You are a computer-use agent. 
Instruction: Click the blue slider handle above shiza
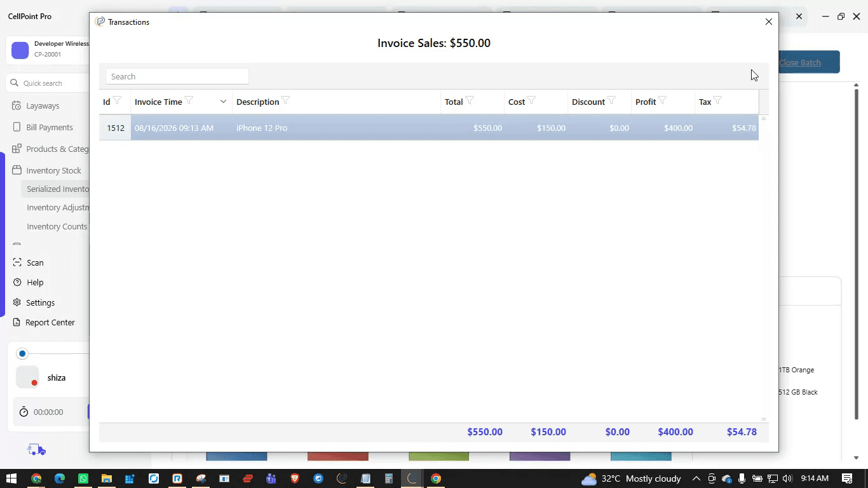pyautogui.click(x=22, y=353)
